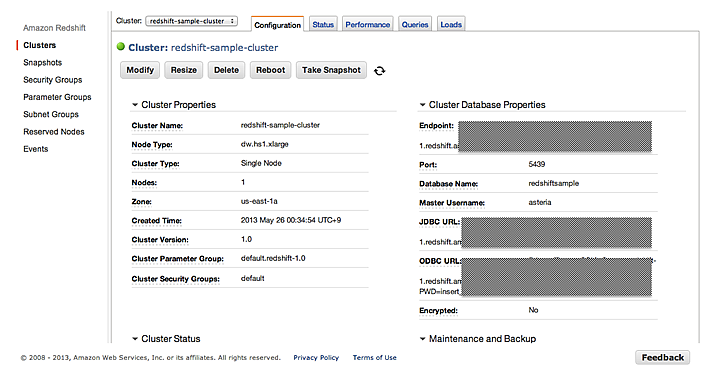Click the node type value dw.hs1.xlarge

[264, 144]
